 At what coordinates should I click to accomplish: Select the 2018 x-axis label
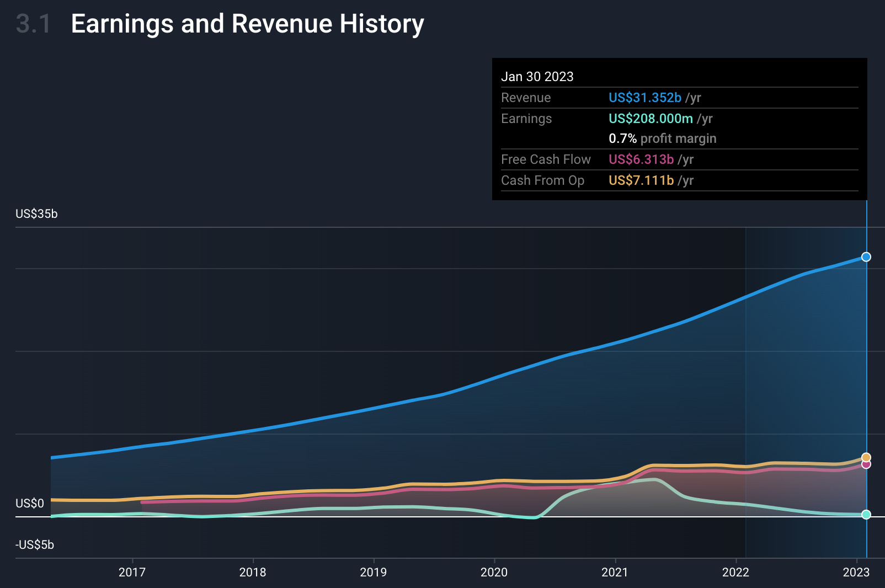click(253, 572)
